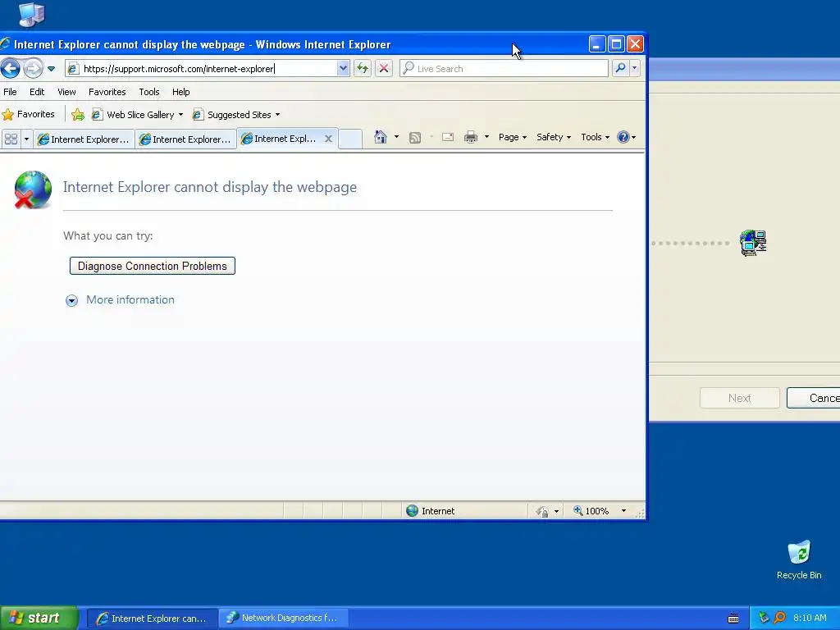Open the Recycle Bin desktop icon

point(799,559)
